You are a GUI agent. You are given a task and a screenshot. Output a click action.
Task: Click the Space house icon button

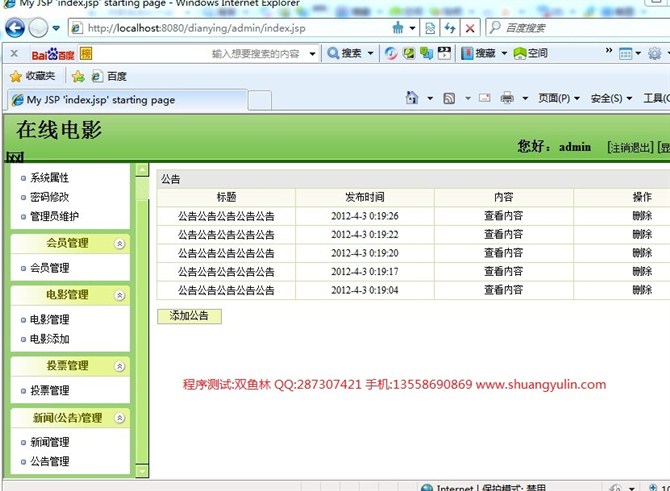531,53
